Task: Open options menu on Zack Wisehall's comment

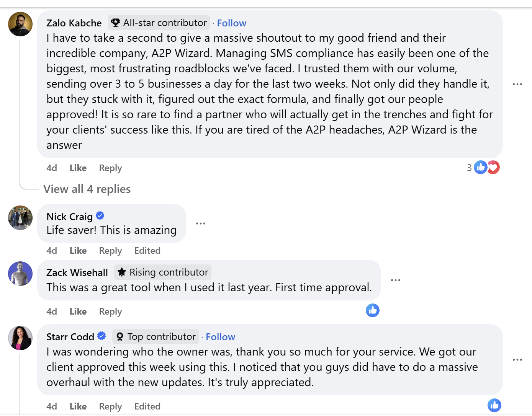Action: point(395,280)
